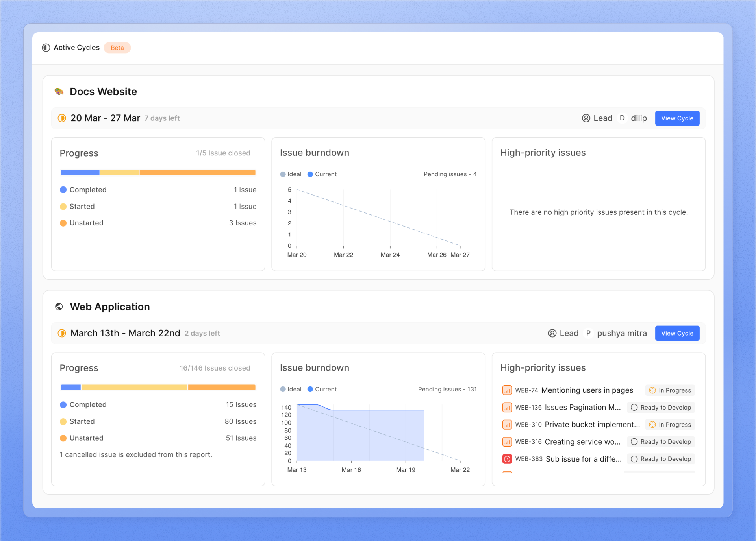The width and height of the screenshot is (756, 541).
Task: Click '1 cancelled issue is excluded' note
Action: coord(136,455)
